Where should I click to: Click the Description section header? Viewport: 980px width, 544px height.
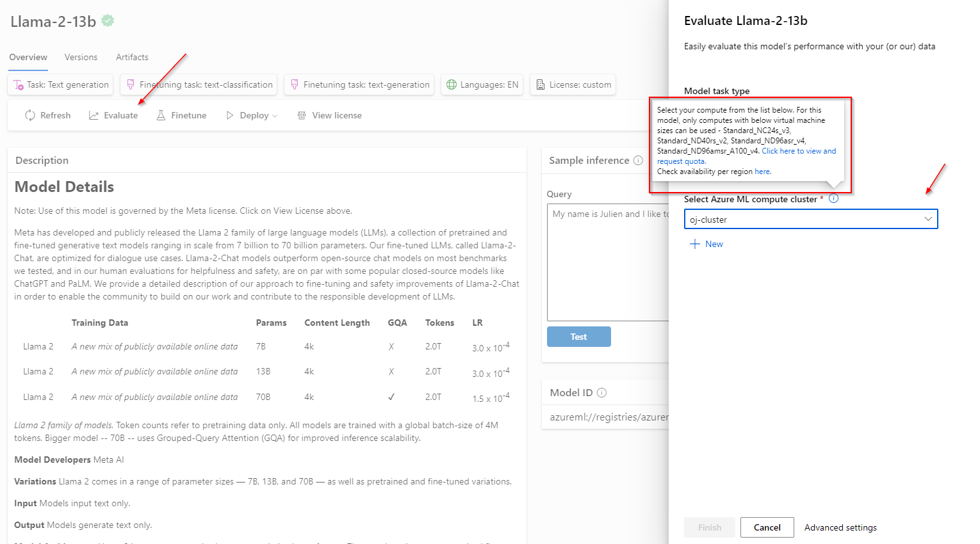(42, 160)
